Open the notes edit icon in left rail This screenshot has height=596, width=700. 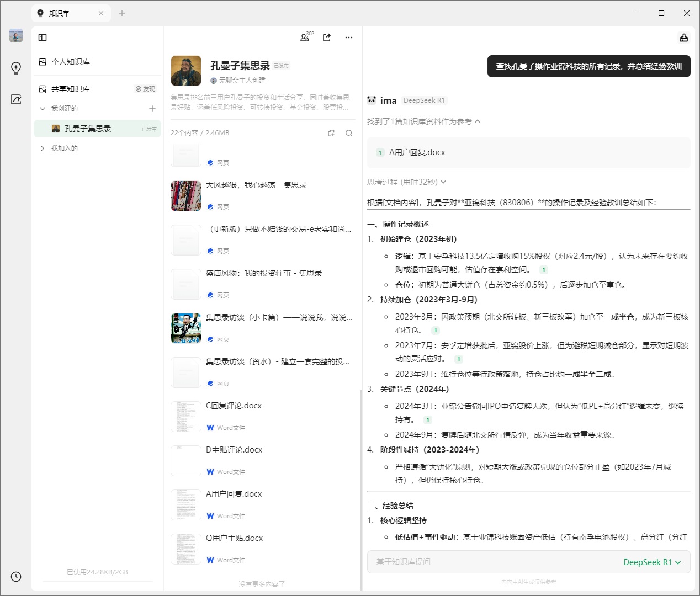(x=16, y=99)
